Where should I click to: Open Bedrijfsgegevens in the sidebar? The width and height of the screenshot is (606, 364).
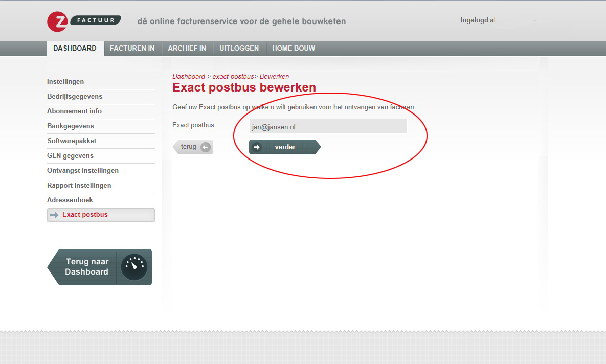[x=101, y=96]
